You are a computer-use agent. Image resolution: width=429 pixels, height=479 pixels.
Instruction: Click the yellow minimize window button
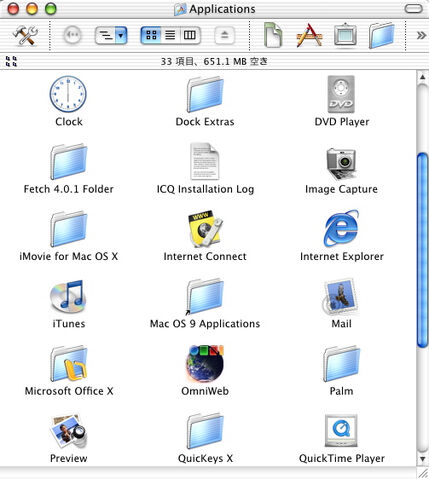(32, 9)
